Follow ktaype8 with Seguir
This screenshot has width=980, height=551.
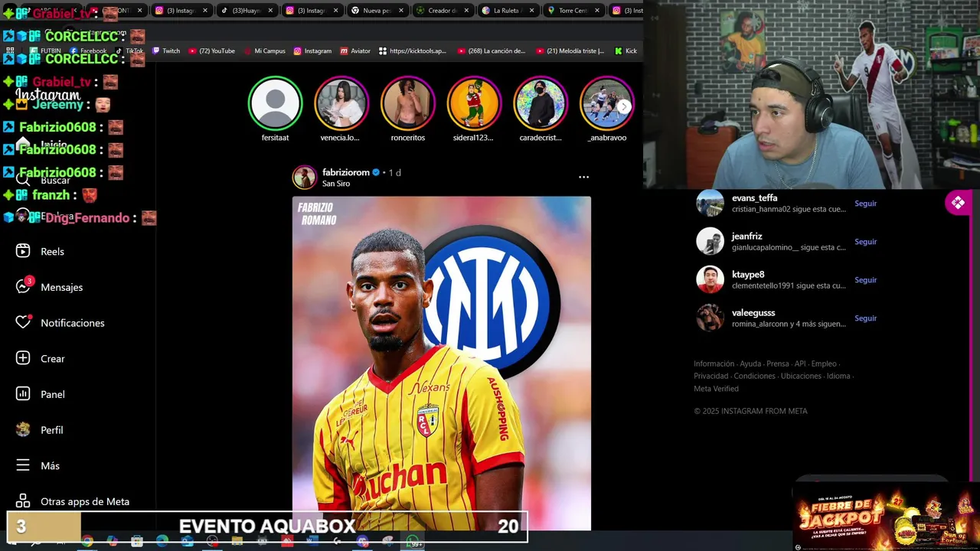pyautogui.click(x=865, y=280)
